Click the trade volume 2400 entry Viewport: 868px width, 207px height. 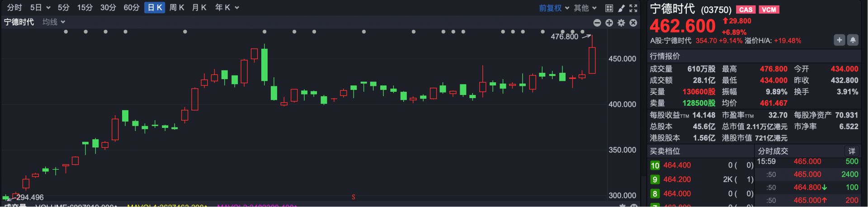click(x=849, y=174)
